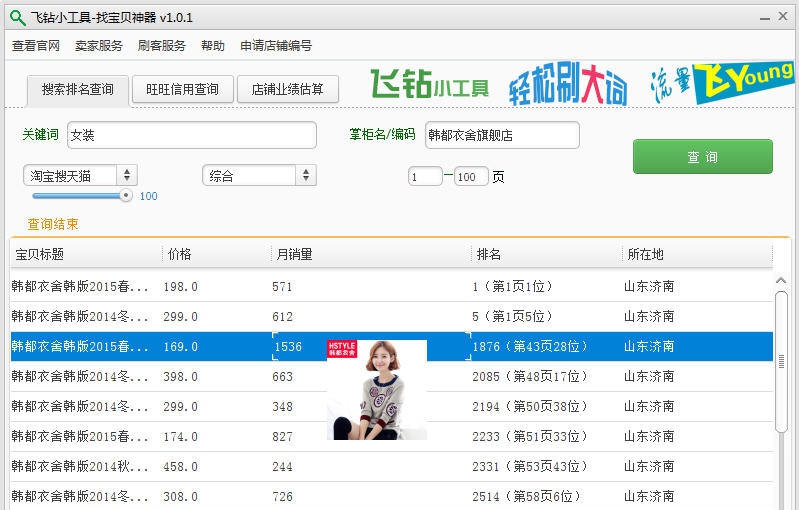Click ranking 1（第1页1位）
Screen dimensions: 799x510
[512, 286]
